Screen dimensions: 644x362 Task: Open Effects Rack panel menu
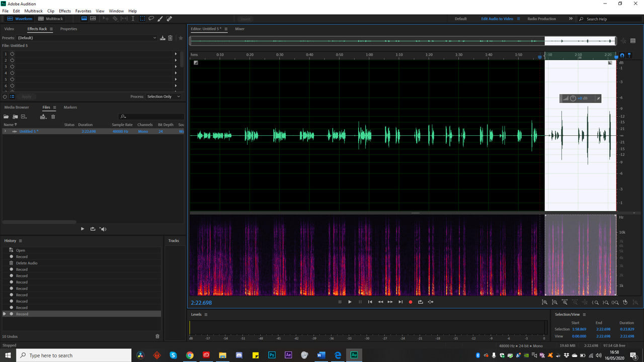51,29
